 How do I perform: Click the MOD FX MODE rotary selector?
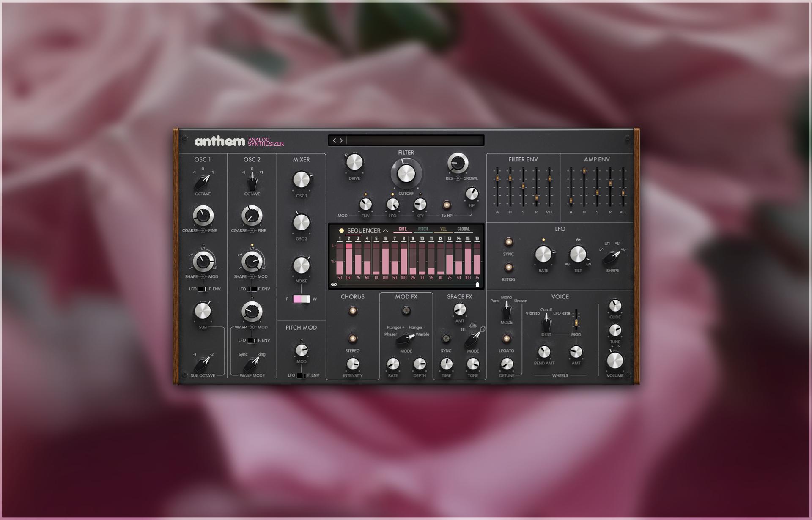(406, 339)
